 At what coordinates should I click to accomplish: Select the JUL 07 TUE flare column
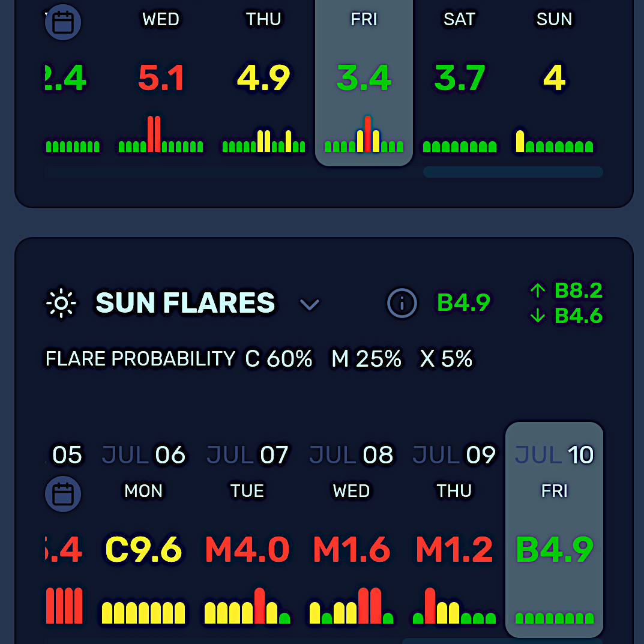click(247, 534)
